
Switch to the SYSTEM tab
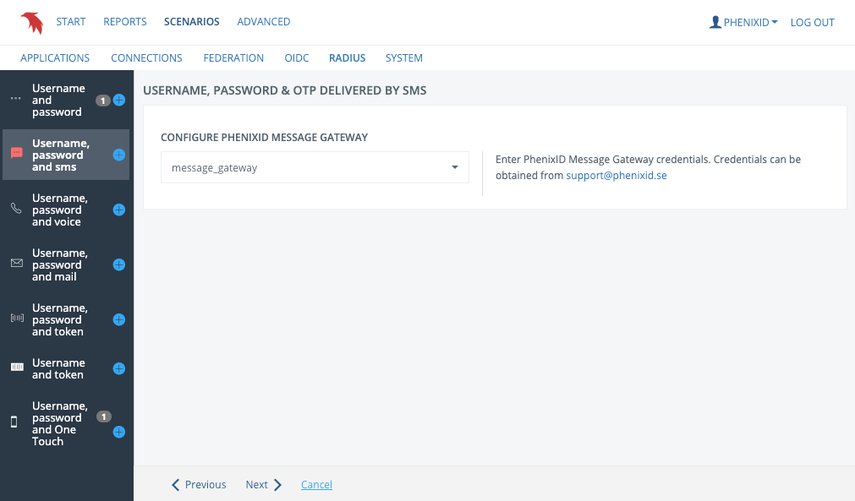pos(404,58)
